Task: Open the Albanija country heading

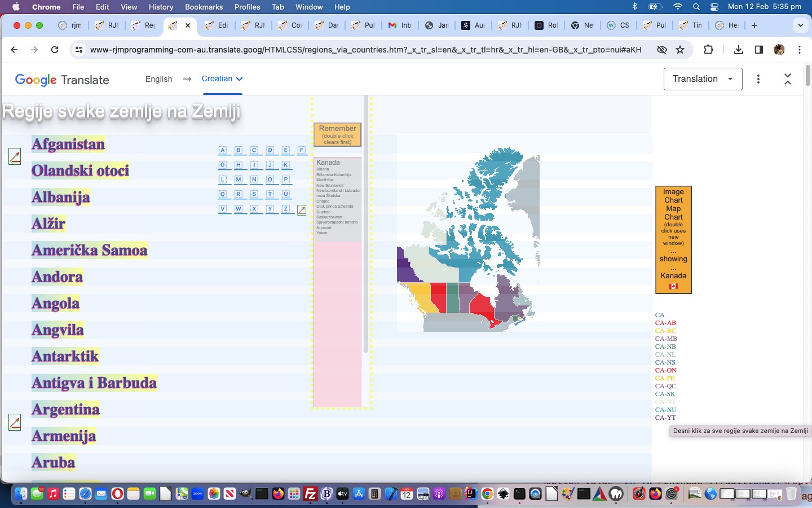Action: pos(61,197)
